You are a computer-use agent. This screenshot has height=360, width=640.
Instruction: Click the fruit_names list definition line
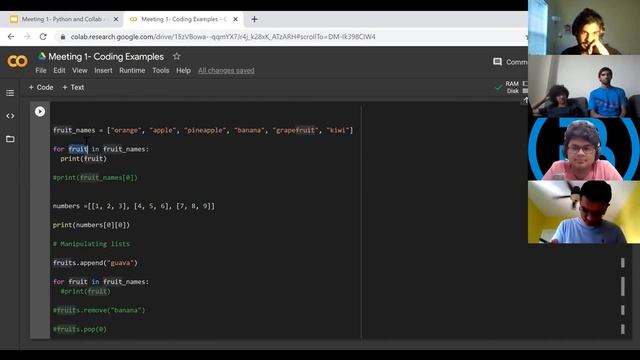(203, 130)
